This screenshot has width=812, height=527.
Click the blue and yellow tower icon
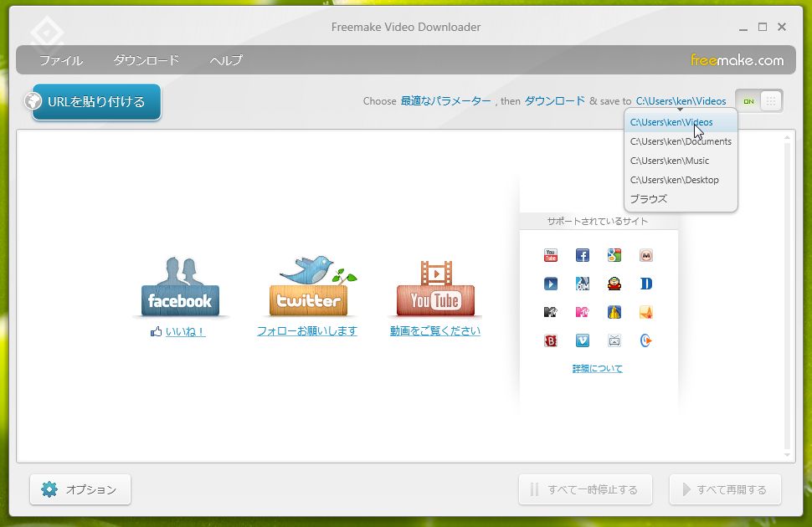click(x=614, y=312)
